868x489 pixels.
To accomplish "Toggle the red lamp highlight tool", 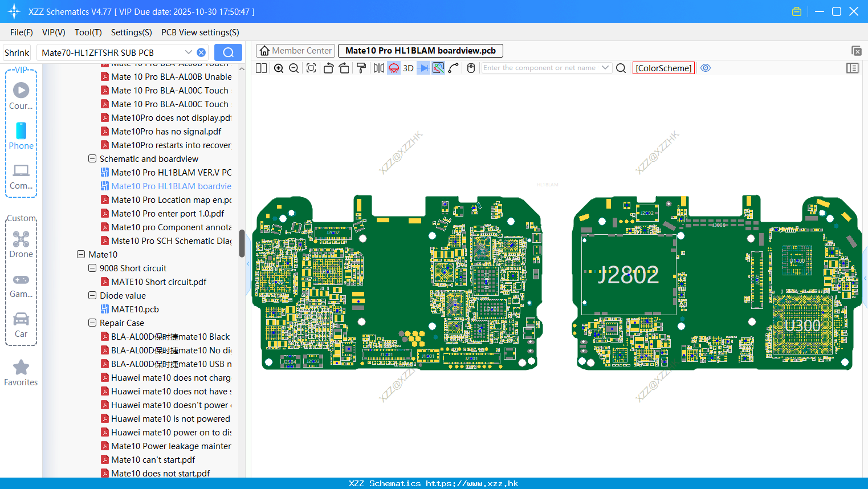I will click(x=394, y=68).
